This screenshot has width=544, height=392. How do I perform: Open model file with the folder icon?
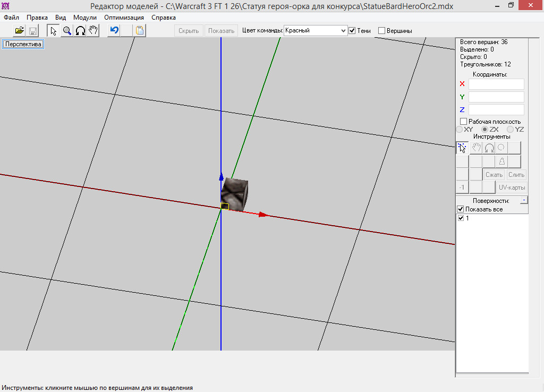point(20,30)
